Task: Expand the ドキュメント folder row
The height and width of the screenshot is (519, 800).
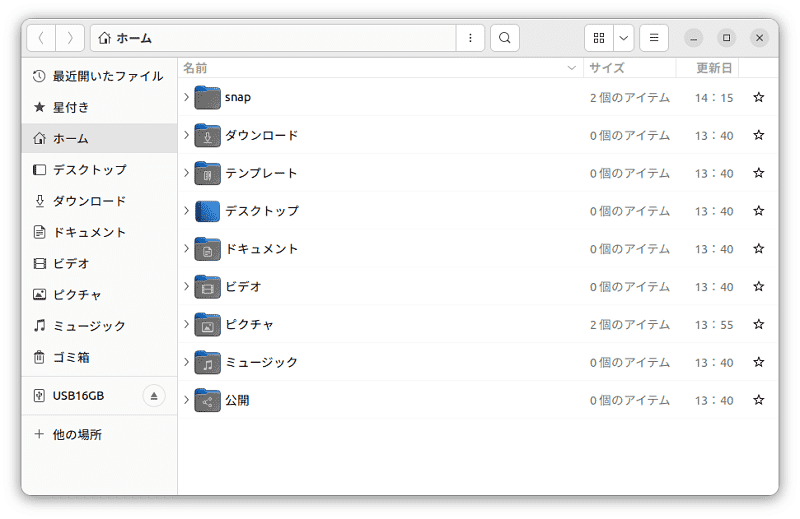Action: (x=186, y=248)
